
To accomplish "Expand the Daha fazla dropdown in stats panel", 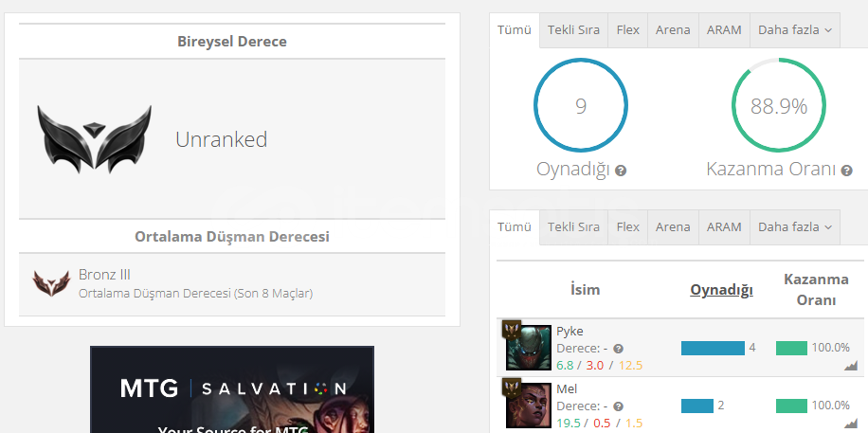I will [x=795, y=30].
